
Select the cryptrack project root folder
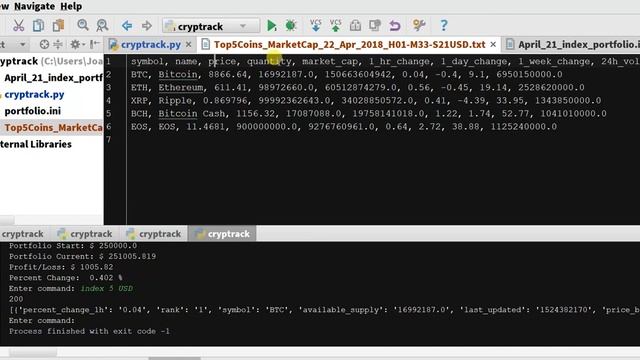tap(51, 61)
